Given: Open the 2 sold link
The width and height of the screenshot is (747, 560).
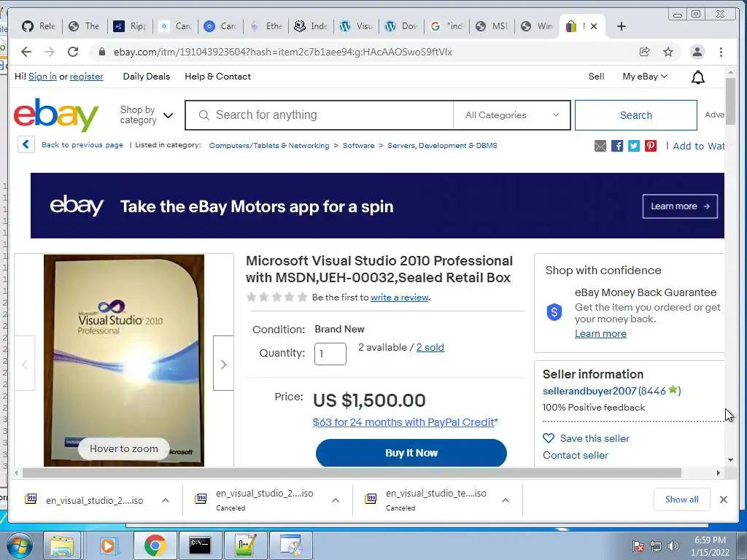Looking at the screenshot, I should [430, 347].
